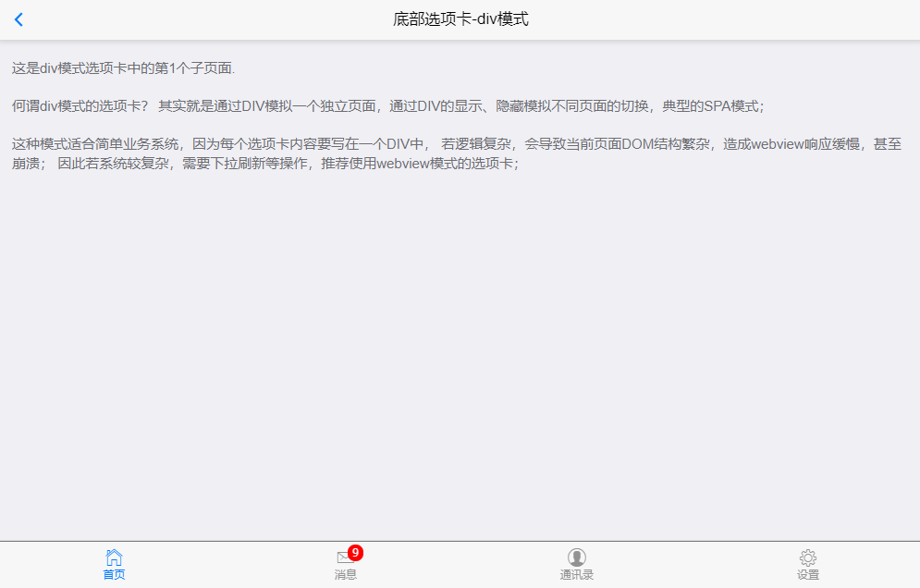Click the text 这种模式适合简单业务系统
920x588 pixels.
[x=95, y=144]
